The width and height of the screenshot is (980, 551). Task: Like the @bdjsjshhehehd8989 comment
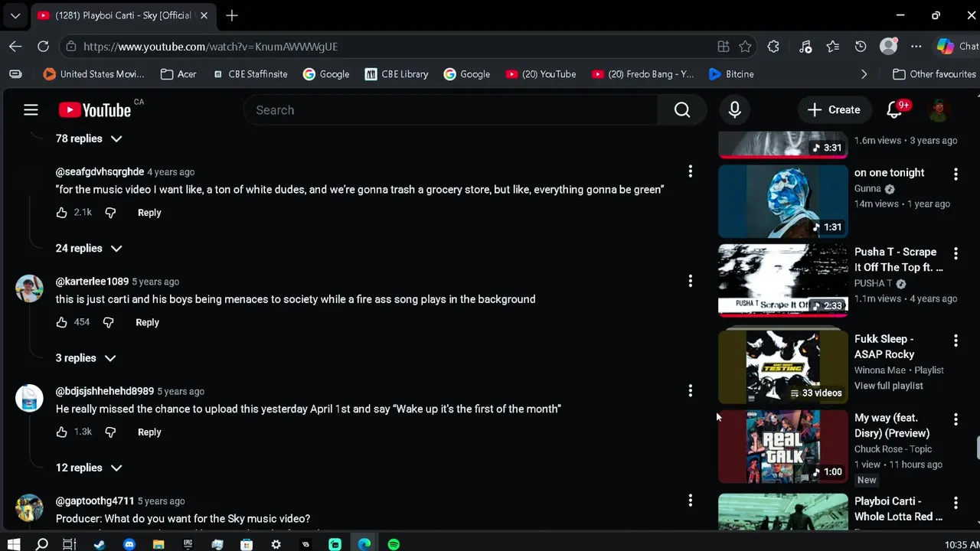point(62,432)
